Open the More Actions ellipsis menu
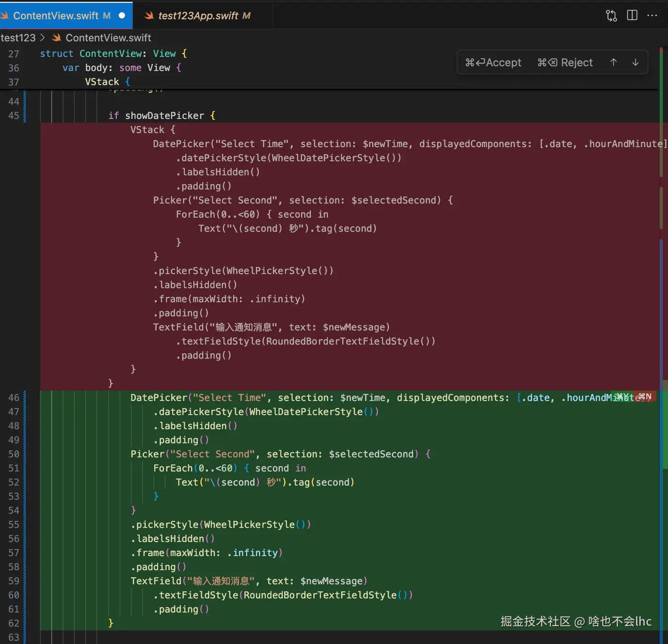 (x=652, y=16)
